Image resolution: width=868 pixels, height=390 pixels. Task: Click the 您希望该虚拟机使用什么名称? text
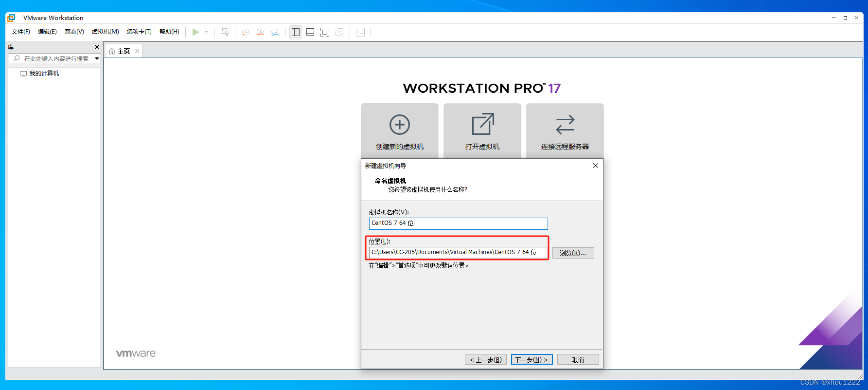[x=428, y=189]
